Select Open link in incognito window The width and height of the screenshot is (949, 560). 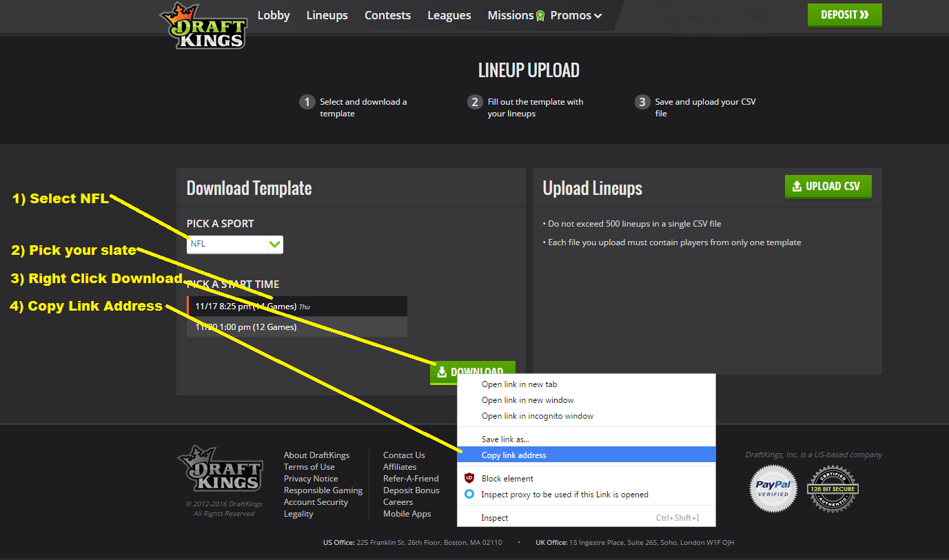point(538,415)
